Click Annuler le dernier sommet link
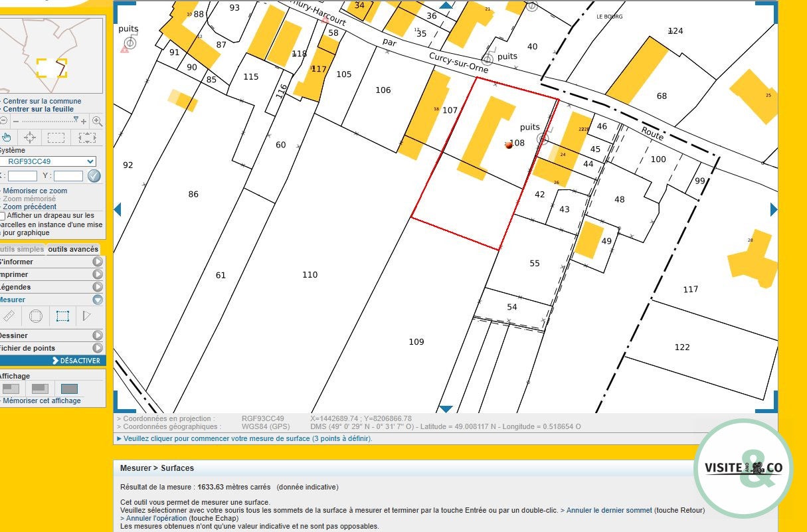 click(609, 510)
